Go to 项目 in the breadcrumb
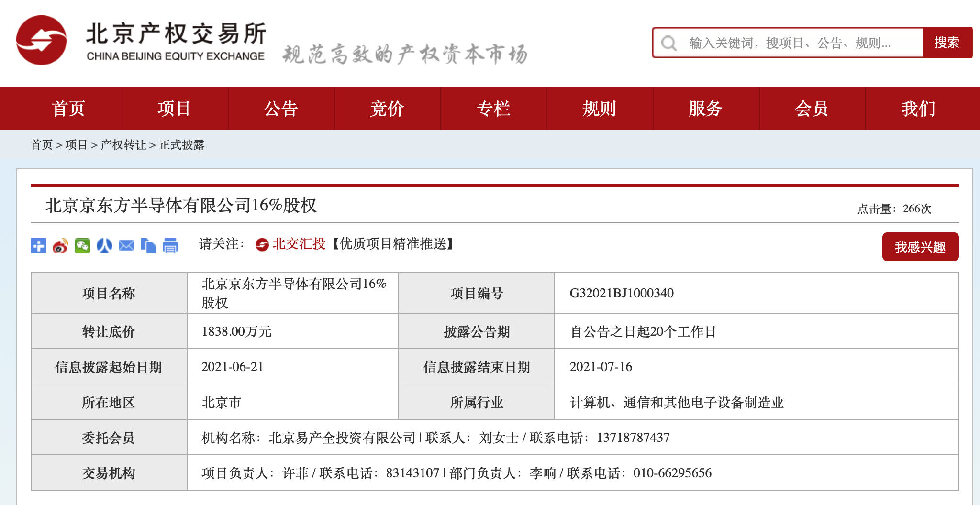This screenshot has height=505, width=980. tap(77, 145)
